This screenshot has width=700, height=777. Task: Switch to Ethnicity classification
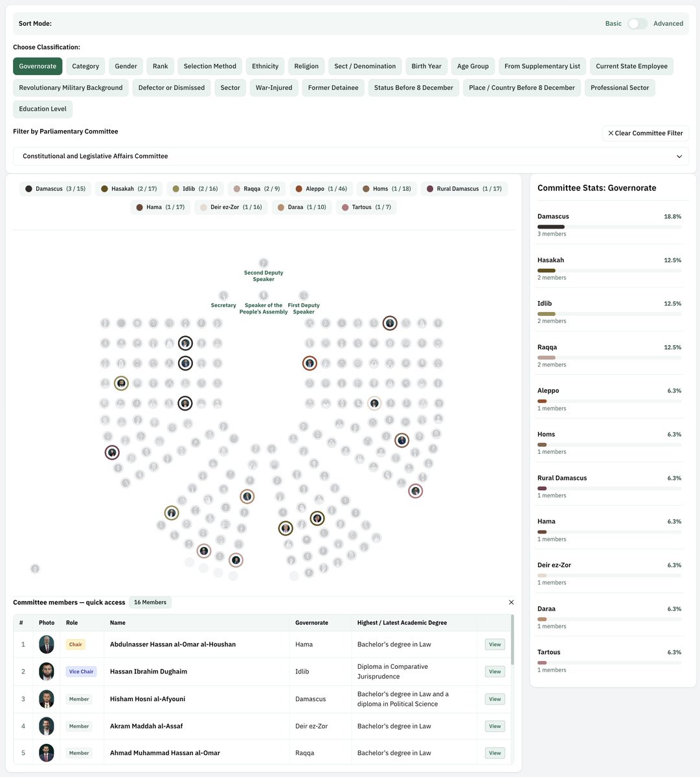click(265, 66)
